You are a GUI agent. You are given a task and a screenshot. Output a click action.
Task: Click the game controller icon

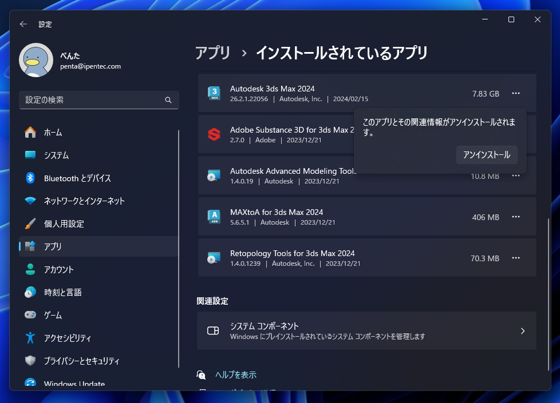[30, 315]
